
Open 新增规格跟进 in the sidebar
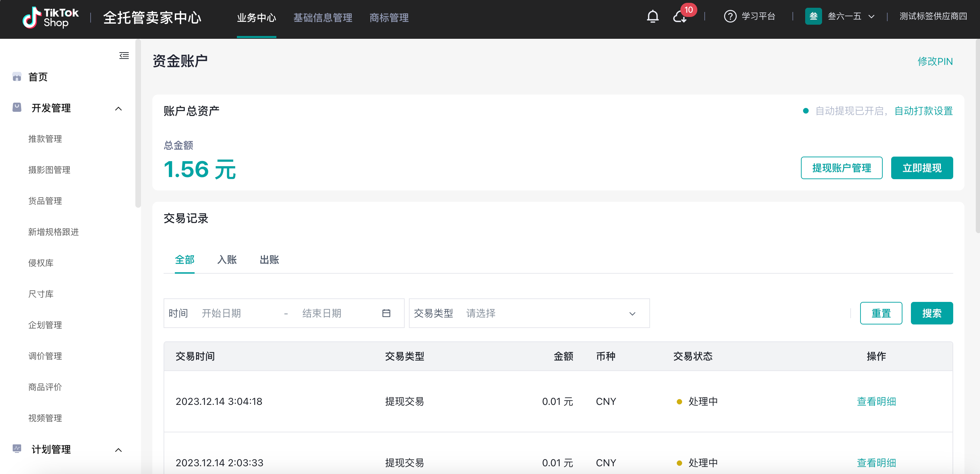click(53, 232)
